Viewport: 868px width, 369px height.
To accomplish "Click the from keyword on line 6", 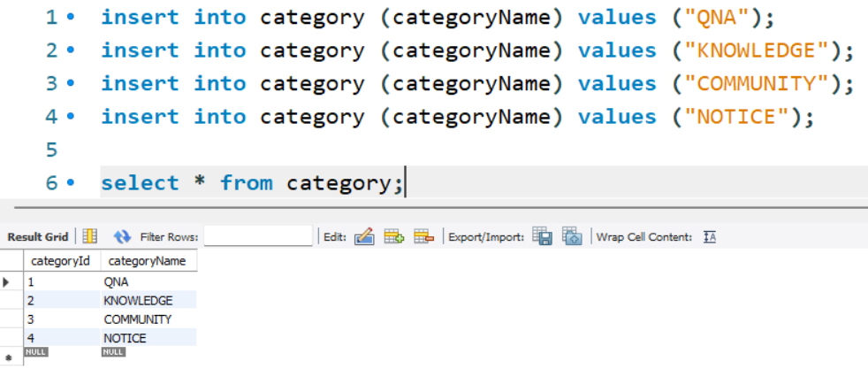I will pos(246,183).
